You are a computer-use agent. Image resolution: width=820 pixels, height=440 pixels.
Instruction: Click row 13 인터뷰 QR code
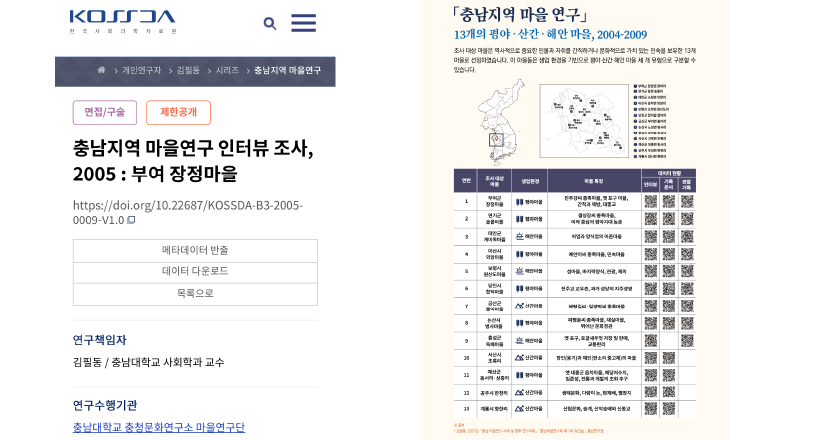click(651, 409)
